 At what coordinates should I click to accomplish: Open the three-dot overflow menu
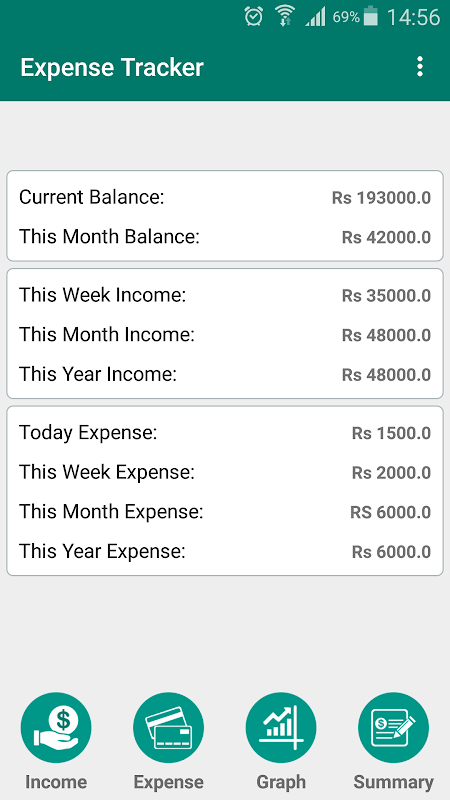[x=419, y=67]
